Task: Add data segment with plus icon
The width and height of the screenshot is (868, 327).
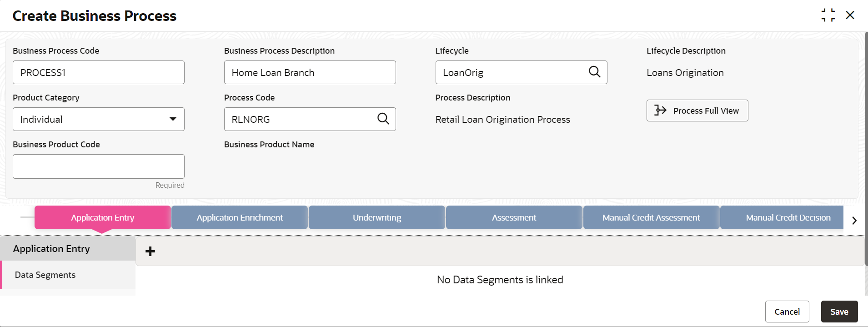Action: 150,251
